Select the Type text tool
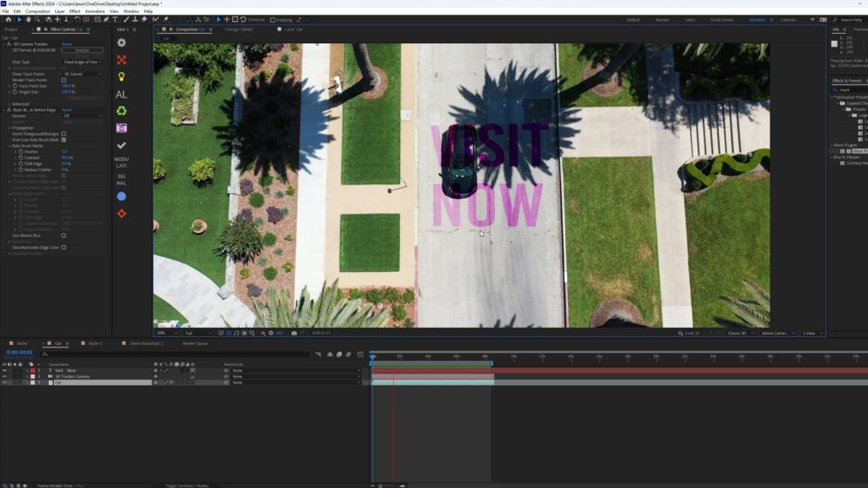This screenshot has height=488, width=868. coord(115,19)
